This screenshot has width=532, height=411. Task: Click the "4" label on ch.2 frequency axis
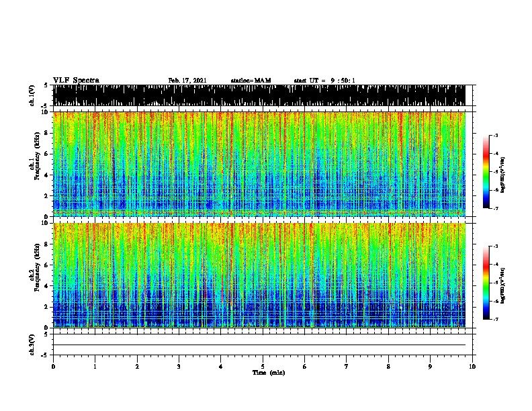click(x=47, y=286)
